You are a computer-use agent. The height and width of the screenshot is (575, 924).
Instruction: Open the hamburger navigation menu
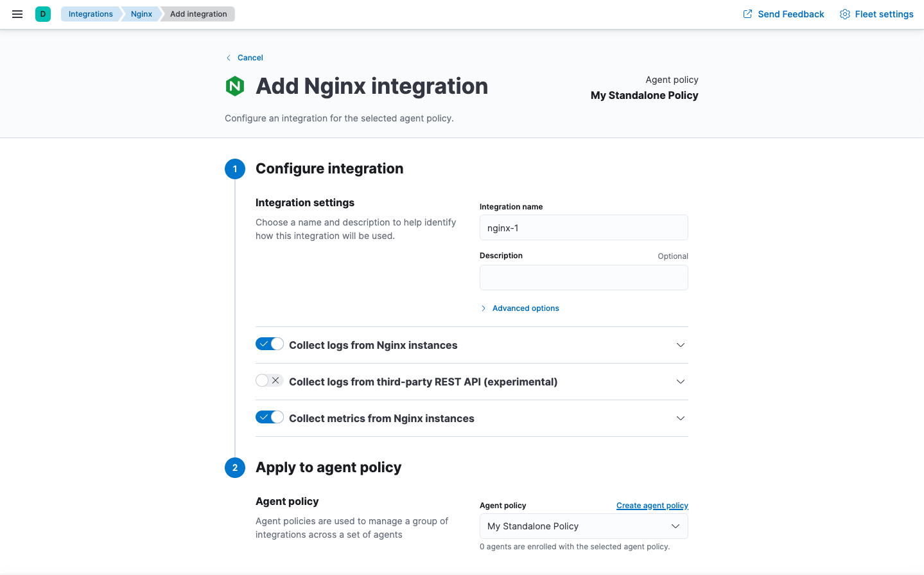pyautogui.click(x=17, y=13)
